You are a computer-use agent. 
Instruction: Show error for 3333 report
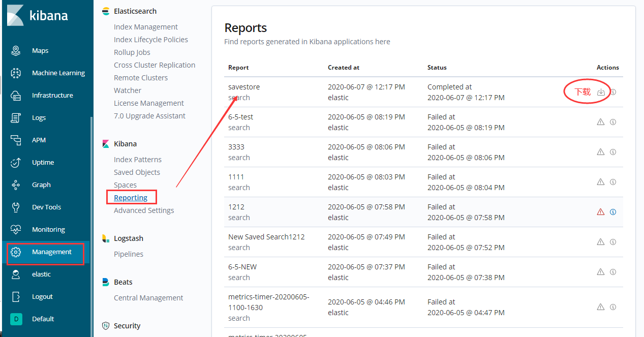coord(600,152)
